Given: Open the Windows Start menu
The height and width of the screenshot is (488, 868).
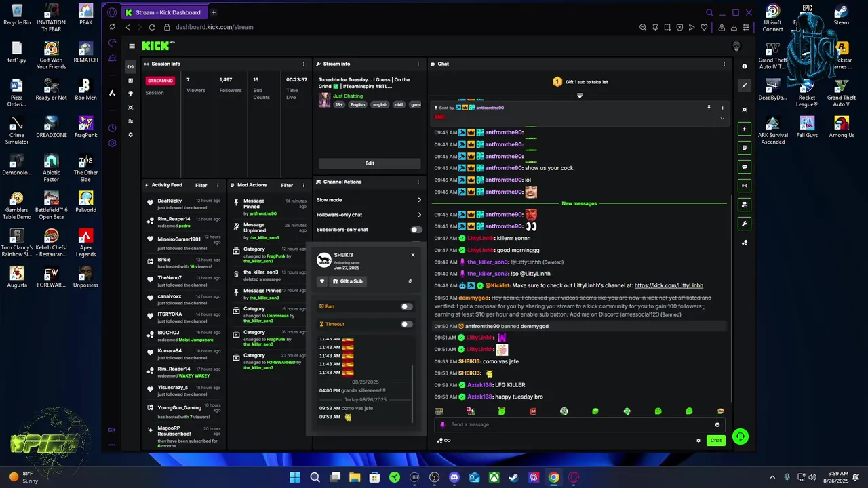Looking at the screenshot, I should pos(295,477).
